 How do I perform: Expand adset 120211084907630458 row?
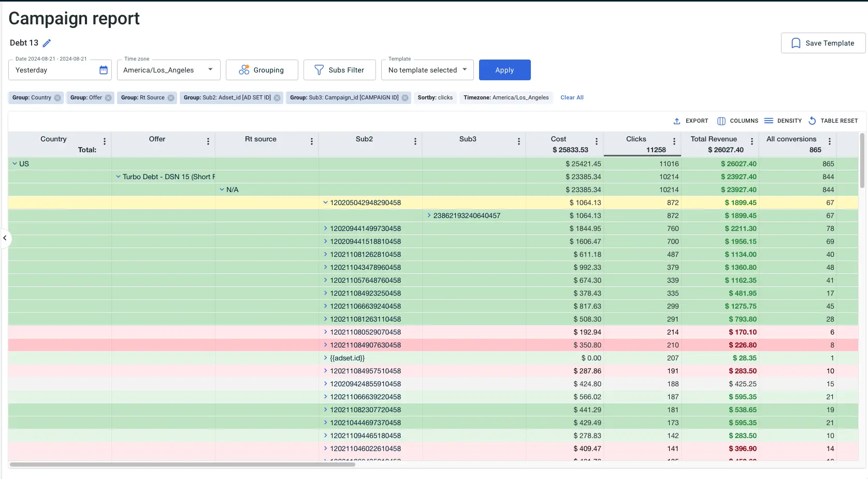(325, 345)
